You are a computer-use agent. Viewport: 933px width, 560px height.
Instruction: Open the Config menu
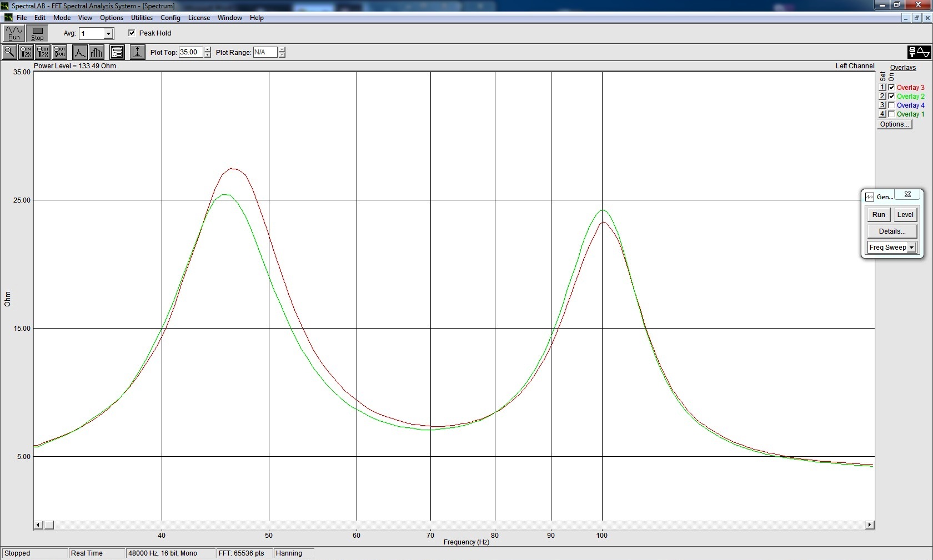point(170,18)
